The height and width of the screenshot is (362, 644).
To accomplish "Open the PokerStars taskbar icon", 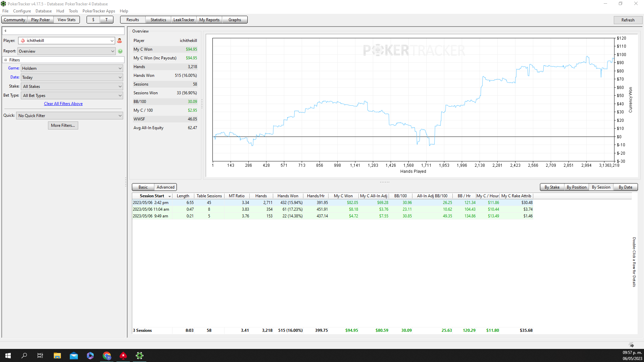I will pyautogui.click(x=123, y=356).
